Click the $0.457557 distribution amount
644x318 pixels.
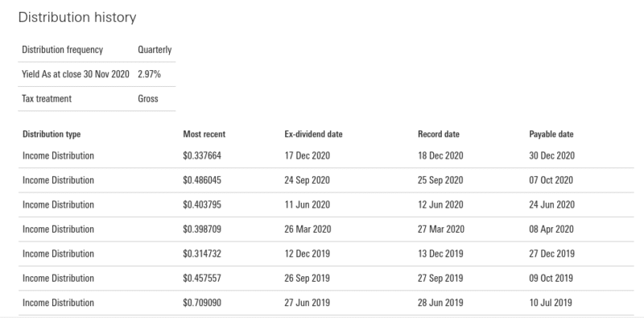tap(202, 279)
